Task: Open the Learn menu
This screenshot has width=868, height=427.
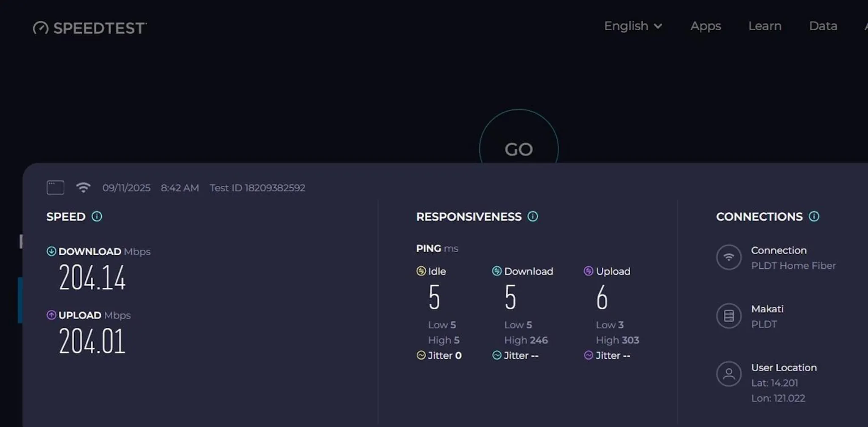Action: [765, 26]
